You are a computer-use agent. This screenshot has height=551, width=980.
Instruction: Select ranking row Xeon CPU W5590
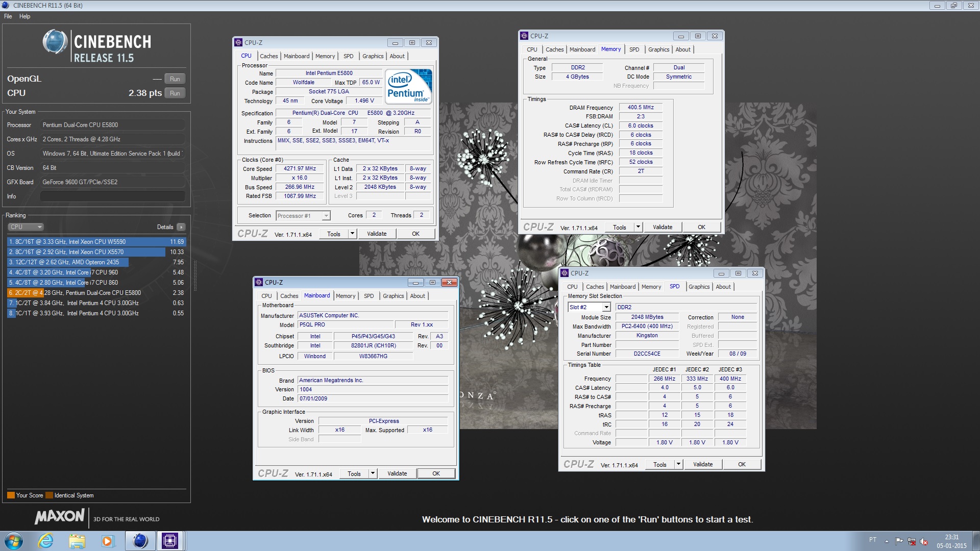[96, 242]
